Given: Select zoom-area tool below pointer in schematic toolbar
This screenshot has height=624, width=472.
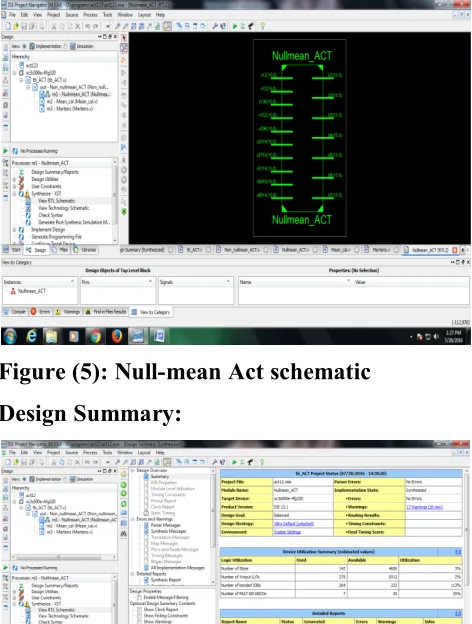Looking at the screenshot, I should [124, 48].
